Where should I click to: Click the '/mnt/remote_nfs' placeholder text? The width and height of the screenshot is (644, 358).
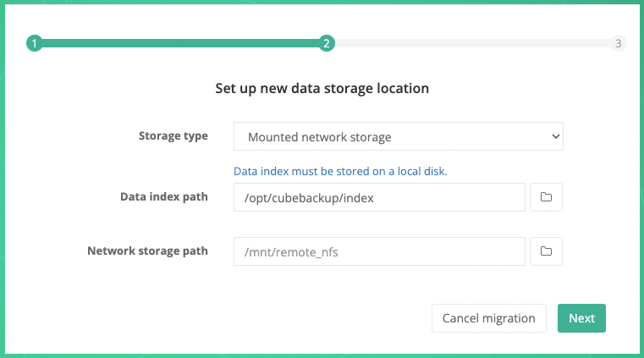coord(283,251)
